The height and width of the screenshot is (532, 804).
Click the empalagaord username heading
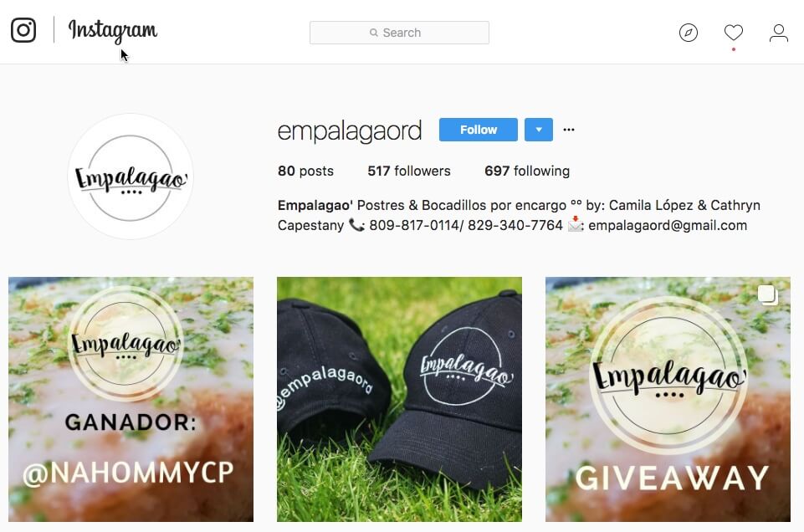pos(350,130)
